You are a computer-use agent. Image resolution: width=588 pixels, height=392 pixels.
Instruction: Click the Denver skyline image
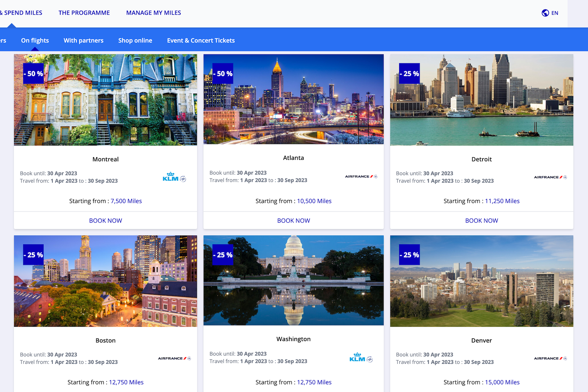click(481, 281)
